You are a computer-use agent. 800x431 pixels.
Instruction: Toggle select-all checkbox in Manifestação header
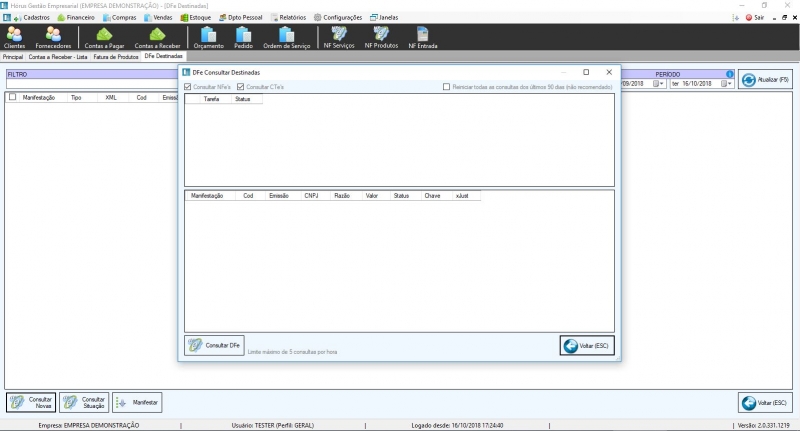[x=13, y=97]
